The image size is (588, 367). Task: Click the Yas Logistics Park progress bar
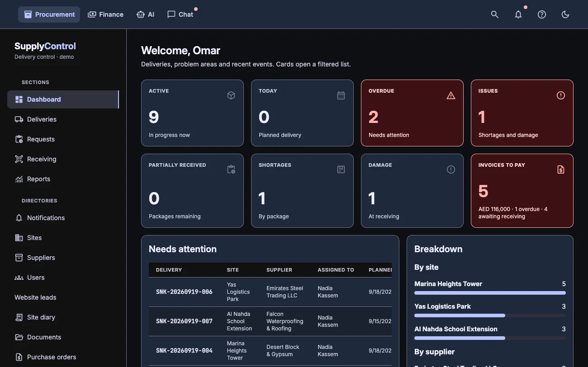pyautogui.click(x=490, y=315)
